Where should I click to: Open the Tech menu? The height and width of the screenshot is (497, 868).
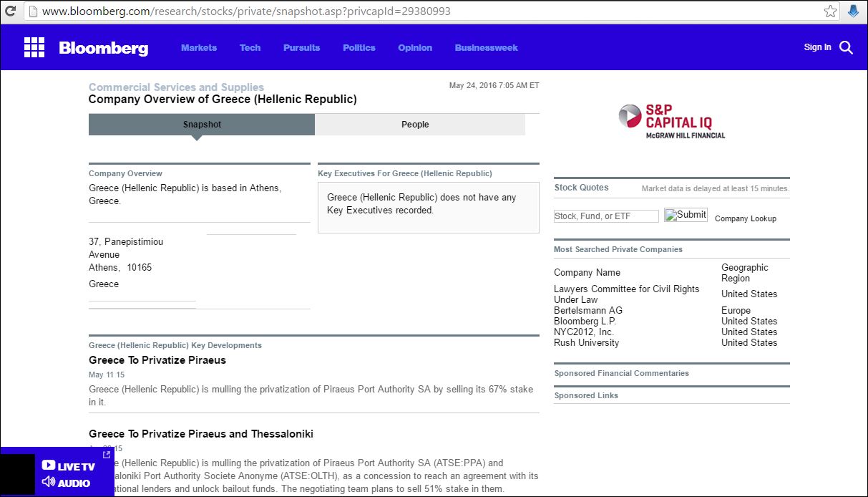(x=250, y=47)
